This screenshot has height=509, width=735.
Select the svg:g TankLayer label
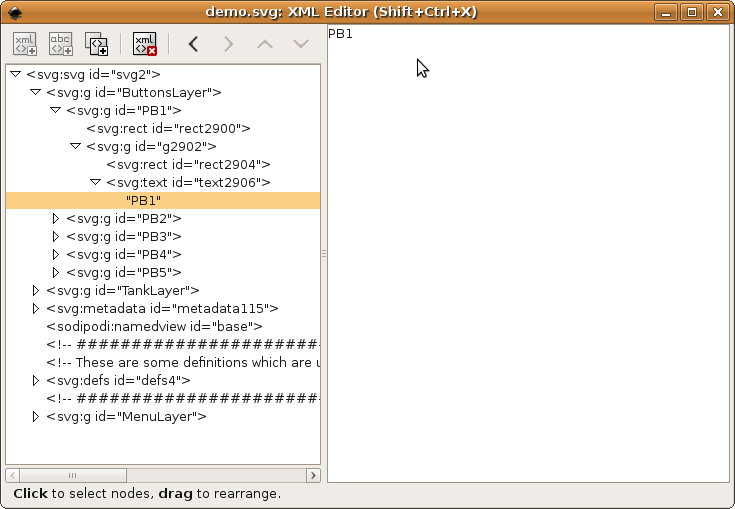(x=123, y=291)
